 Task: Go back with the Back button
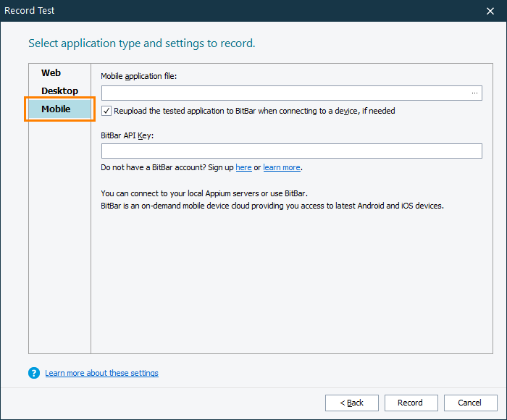pyautogui.click(x=351, y=403)
